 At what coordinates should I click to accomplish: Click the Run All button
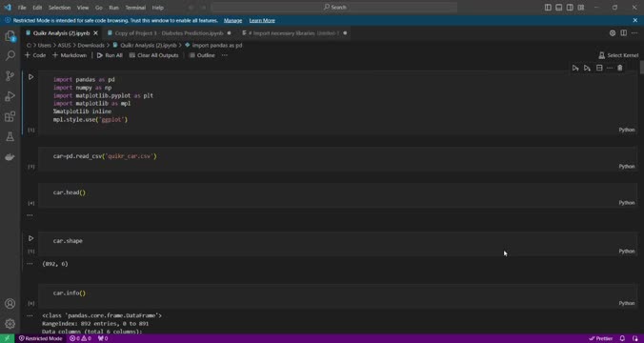110,55
